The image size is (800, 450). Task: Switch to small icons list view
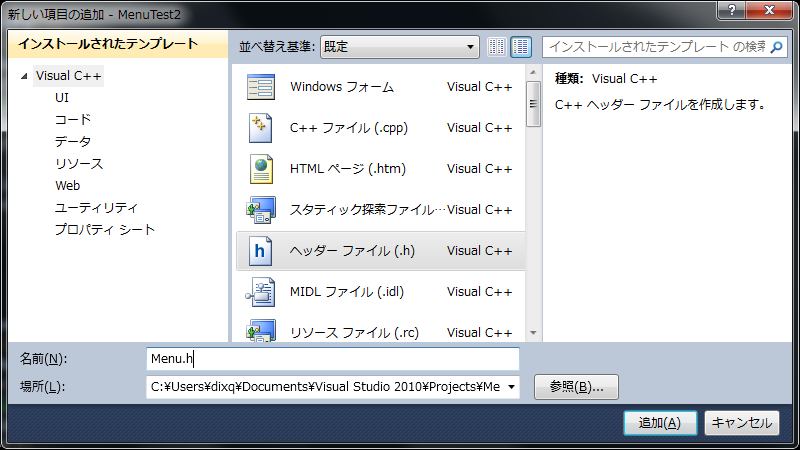point(497,47)
